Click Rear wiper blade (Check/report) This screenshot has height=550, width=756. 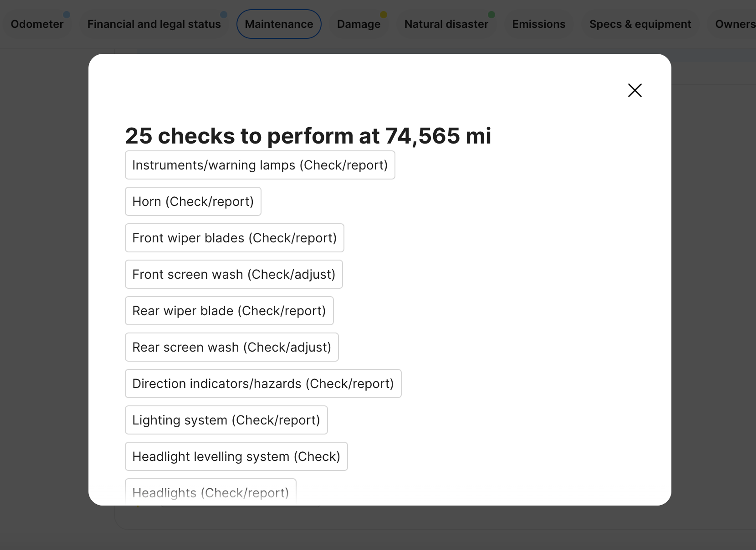[x=229, y=311]
